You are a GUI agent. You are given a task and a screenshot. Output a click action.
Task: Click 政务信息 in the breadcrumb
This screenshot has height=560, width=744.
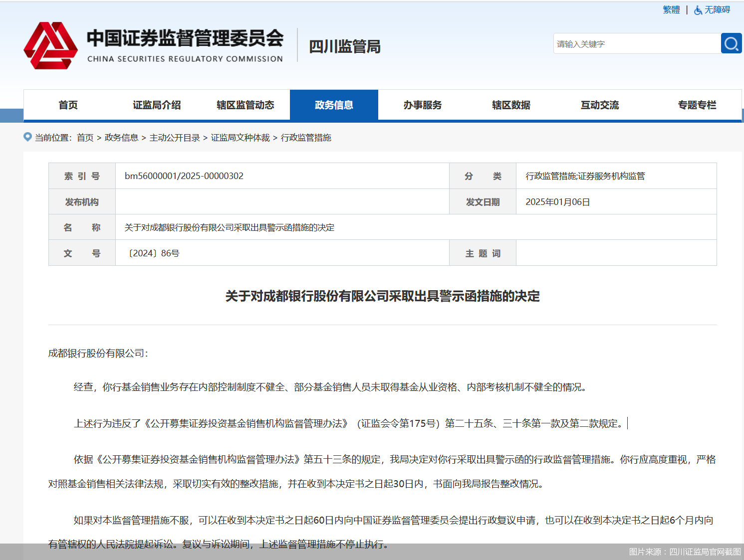click(121, 138)
